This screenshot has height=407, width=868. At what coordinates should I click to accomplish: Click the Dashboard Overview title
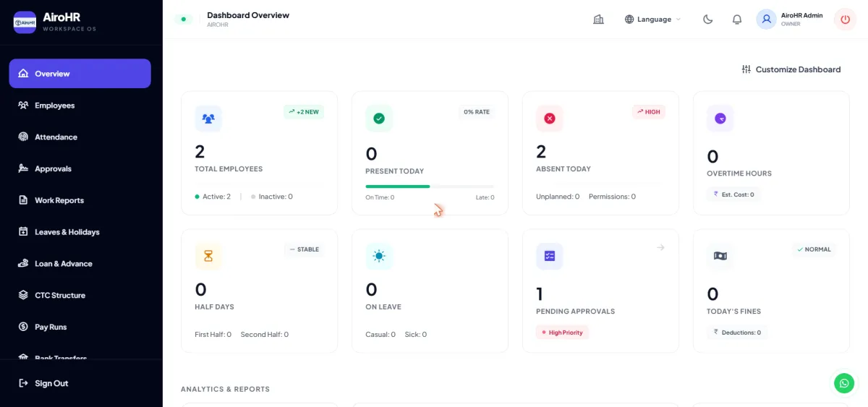tap(248, 15)
